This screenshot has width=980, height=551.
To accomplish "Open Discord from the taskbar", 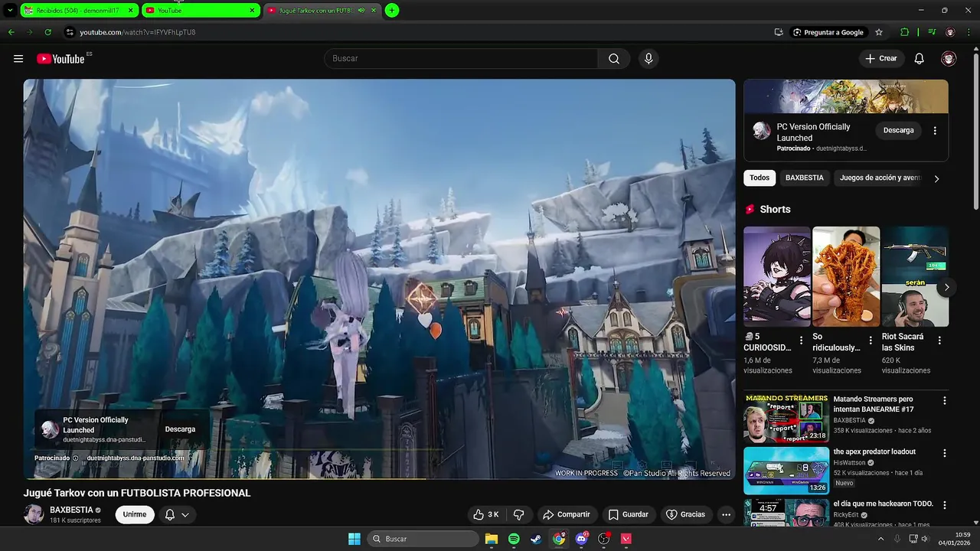I will (x=581, y=539).
